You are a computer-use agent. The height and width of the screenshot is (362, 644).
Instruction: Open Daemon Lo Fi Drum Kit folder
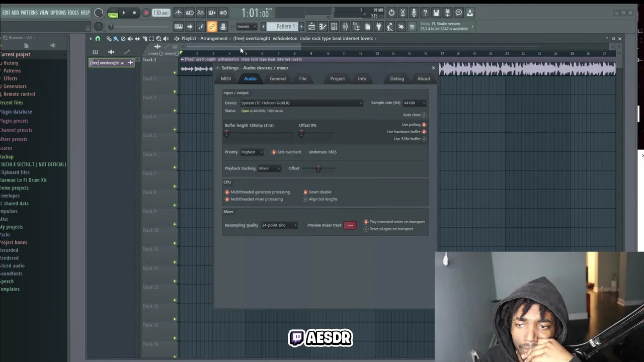(24, 180)
